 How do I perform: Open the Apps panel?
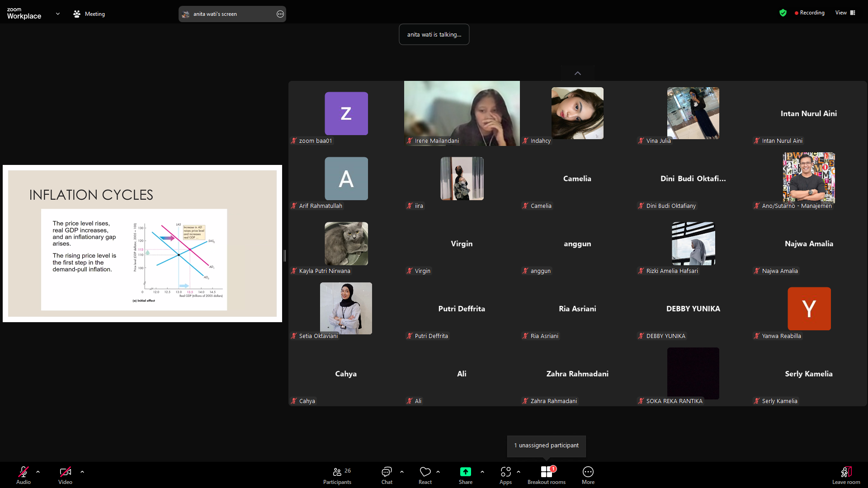[506, 475]
